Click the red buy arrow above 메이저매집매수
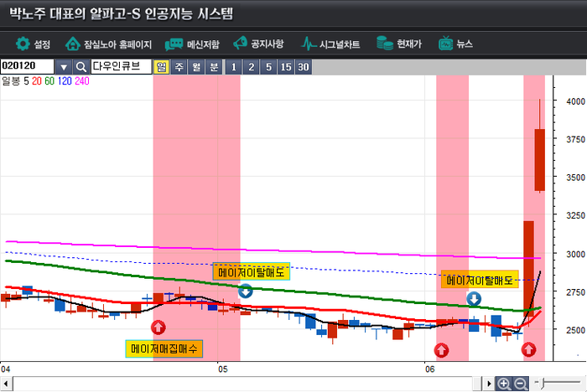This screenshot has width=587, height=392. pyautogui.click(x=158, y=328)
